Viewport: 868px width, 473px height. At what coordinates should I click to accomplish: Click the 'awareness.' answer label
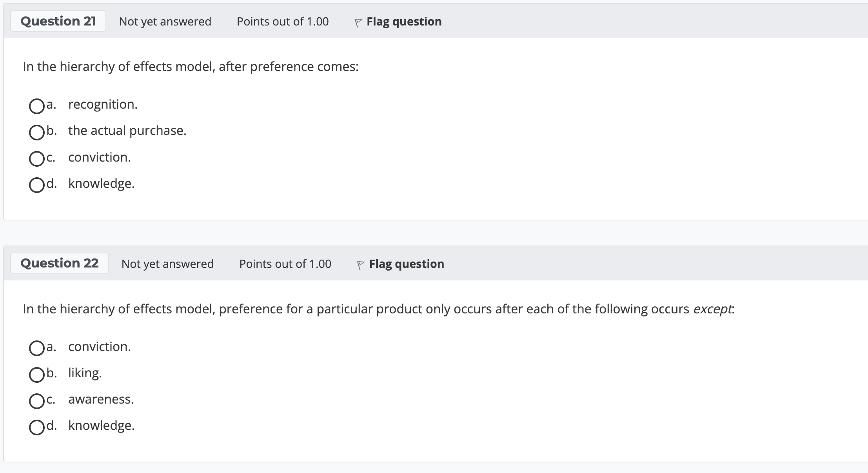[101, 399]
